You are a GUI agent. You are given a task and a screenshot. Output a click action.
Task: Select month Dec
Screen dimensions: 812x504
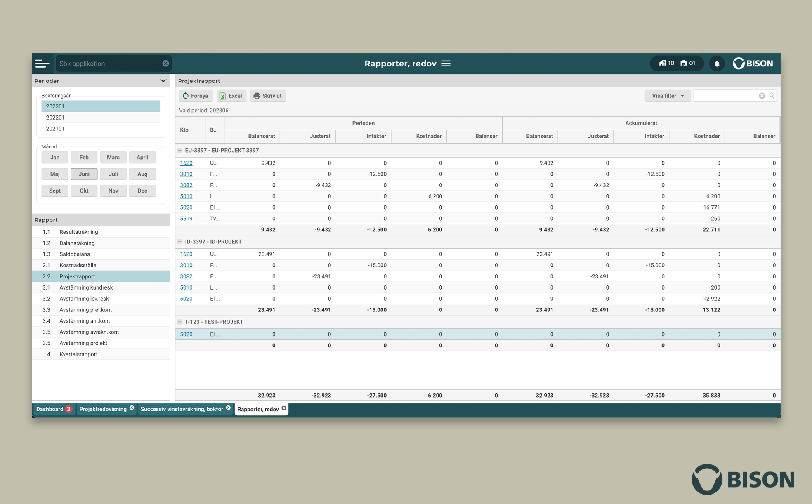(142, 191)
